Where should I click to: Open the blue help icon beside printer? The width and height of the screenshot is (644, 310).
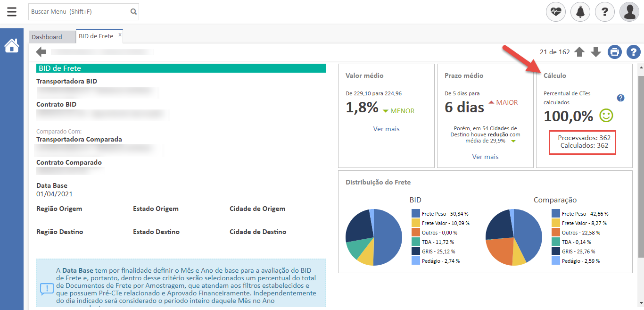(633, 52)
